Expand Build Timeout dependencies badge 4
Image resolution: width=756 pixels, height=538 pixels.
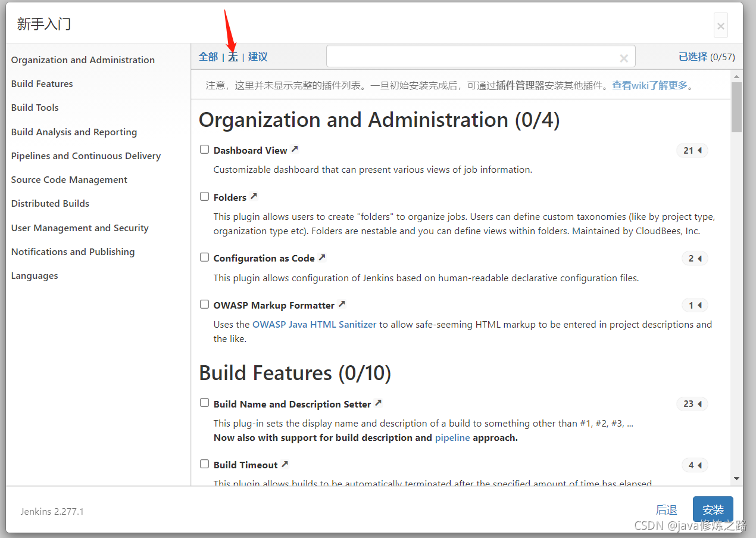click(x=695, y=465)
